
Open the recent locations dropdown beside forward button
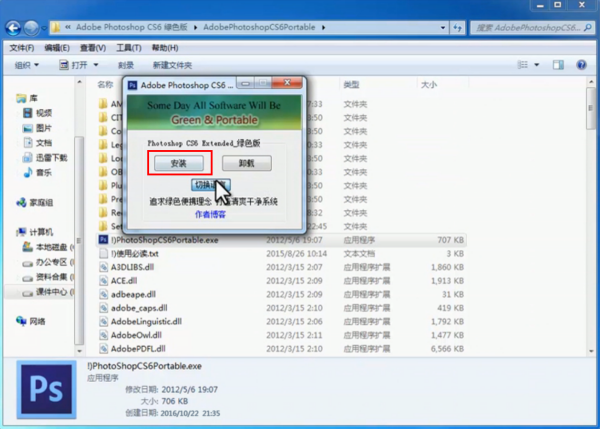point(44,28)
